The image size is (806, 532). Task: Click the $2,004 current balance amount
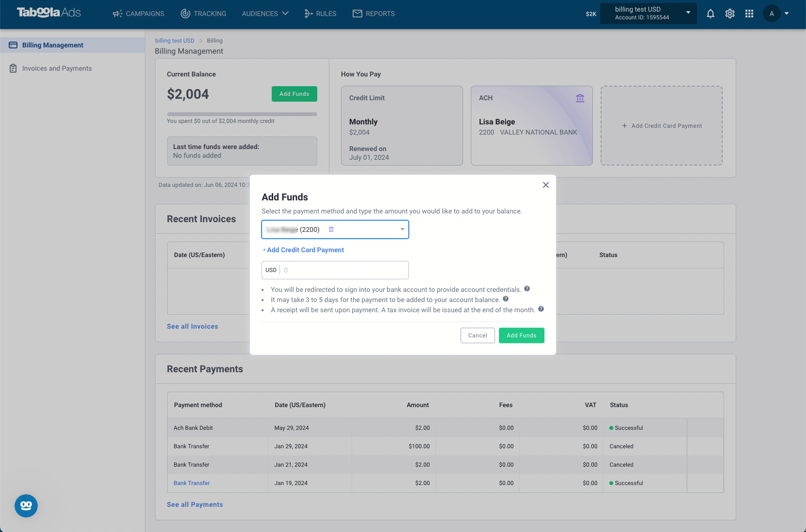point(188,94)
